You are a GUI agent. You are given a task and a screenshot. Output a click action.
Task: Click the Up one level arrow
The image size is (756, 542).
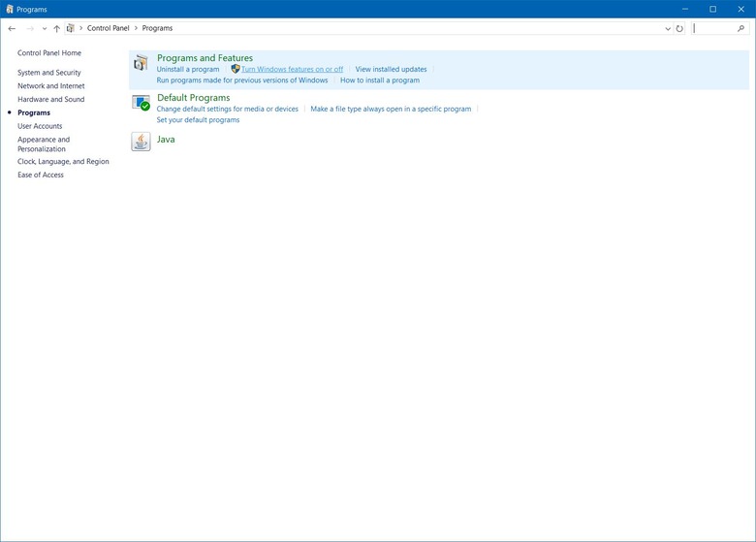coord(56,28)
